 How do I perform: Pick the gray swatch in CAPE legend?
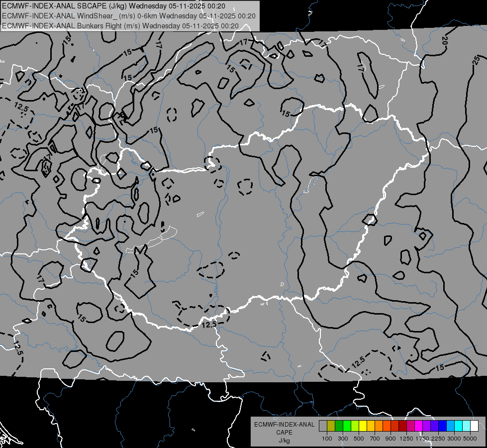click(x=323, y=426)
